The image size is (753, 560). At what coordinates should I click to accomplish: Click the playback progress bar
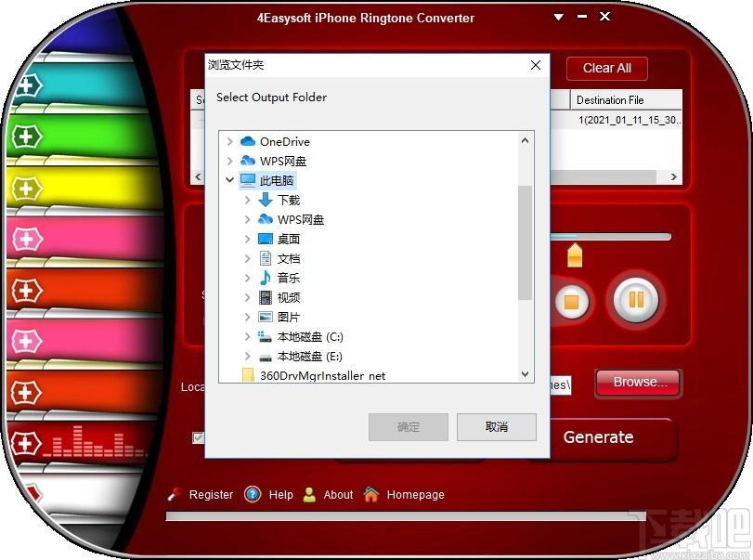coord(610,236)
